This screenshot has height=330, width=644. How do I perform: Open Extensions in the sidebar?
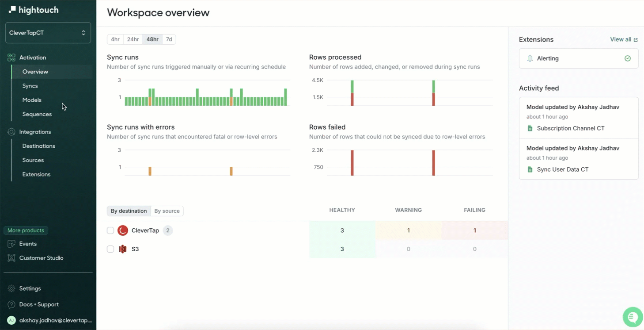click(x=37, y=174)
